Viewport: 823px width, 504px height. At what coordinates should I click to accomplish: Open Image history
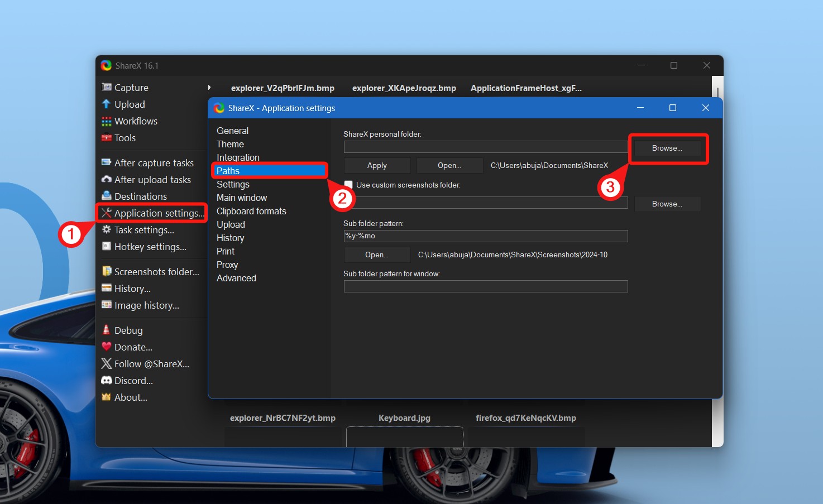pyautogui.click(x=146, y=305)
